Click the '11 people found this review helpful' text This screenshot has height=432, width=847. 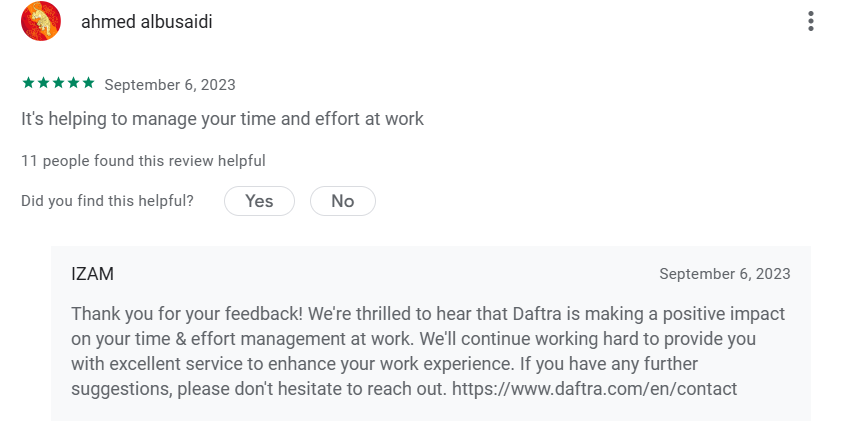(143, 160)
